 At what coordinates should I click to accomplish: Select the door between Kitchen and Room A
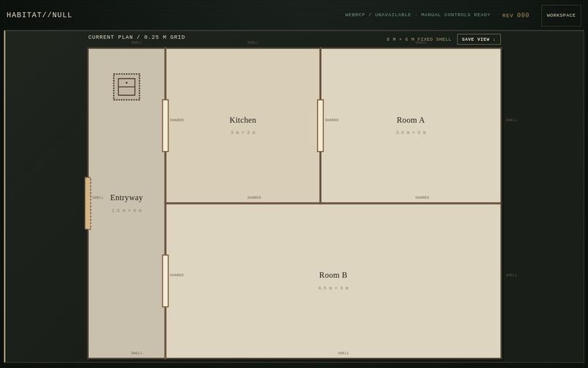(320, 126)
